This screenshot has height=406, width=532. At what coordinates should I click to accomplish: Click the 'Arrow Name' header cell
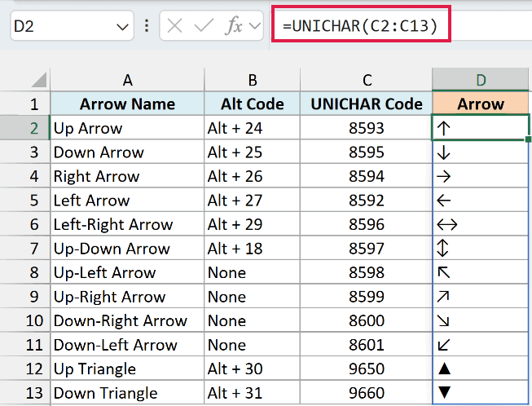[x=127, y=104]
